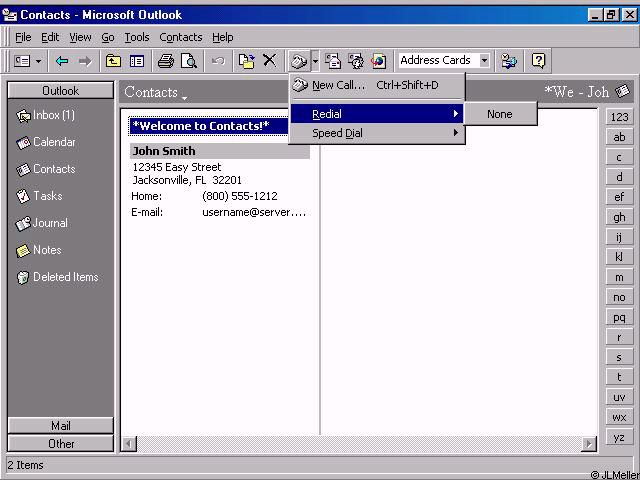Open the Contacts folder title dropdown
The width and height of the screenshot is (640, 480).
(156, 93)
